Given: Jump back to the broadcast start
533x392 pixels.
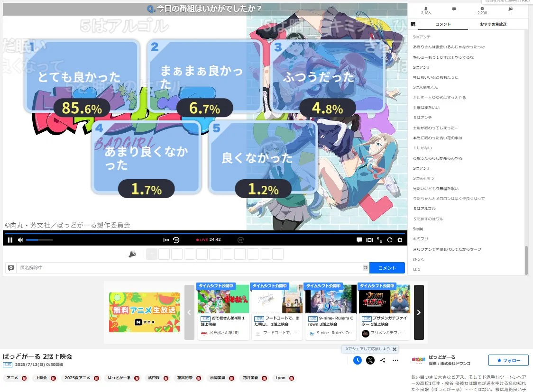Looking at the screenshot, I should (166, 240).
